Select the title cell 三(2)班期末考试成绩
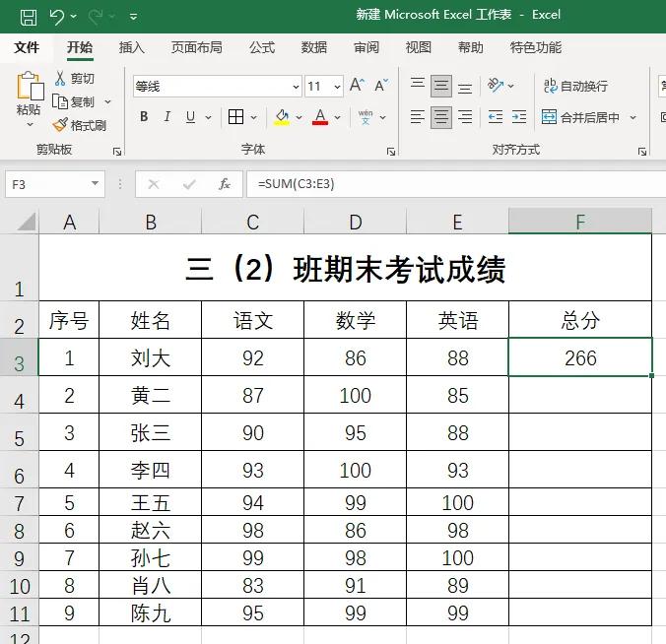This screenshot has width=666, height=644. pyautogui.click(x=345, y=268)
